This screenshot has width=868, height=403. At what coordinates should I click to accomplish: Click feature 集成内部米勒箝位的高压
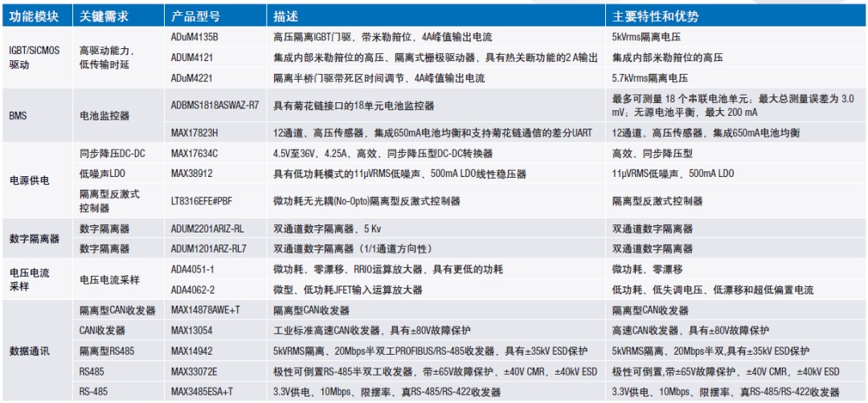tap(668, 57)
